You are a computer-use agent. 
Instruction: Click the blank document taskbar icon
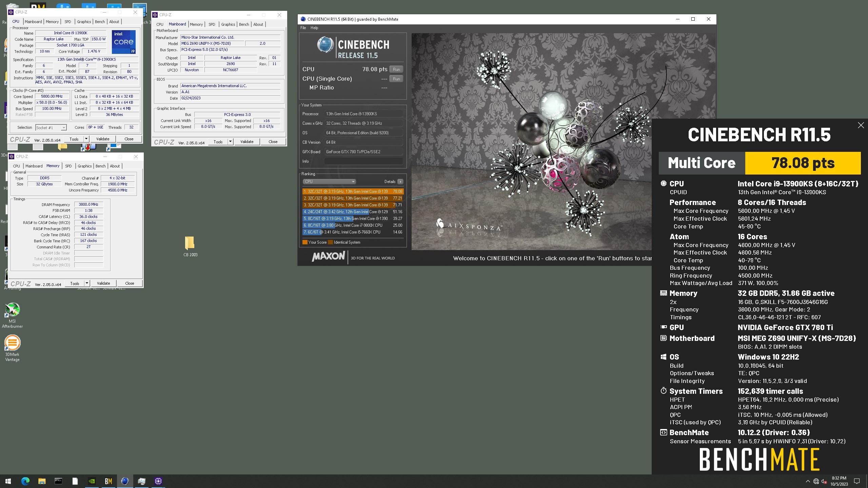[x=75, y=481]
